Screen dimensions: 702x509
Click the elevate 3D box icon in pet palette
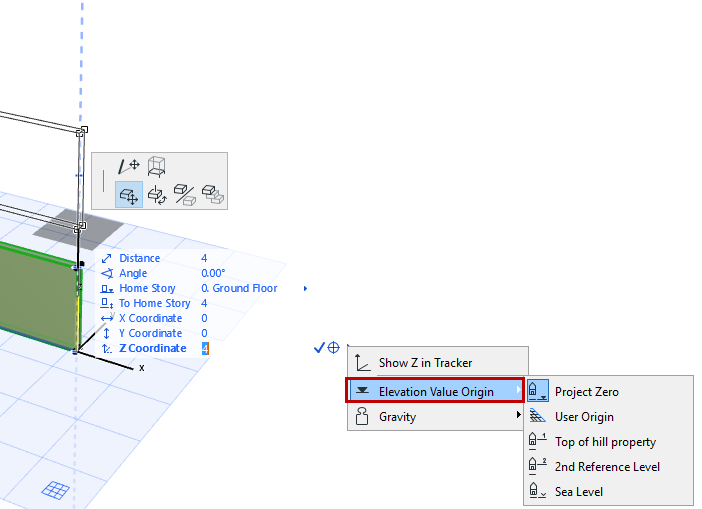[157, 167]
